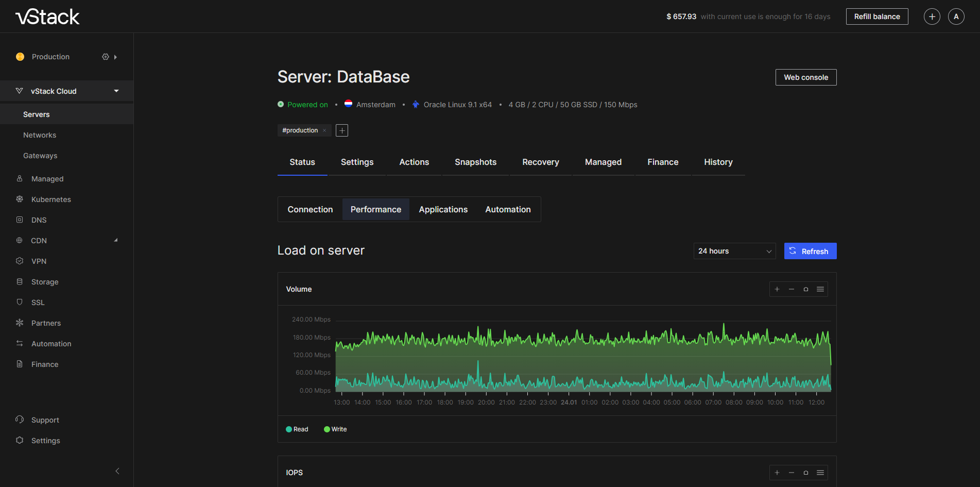Switch to the Actions tab

tap(414, 162)
